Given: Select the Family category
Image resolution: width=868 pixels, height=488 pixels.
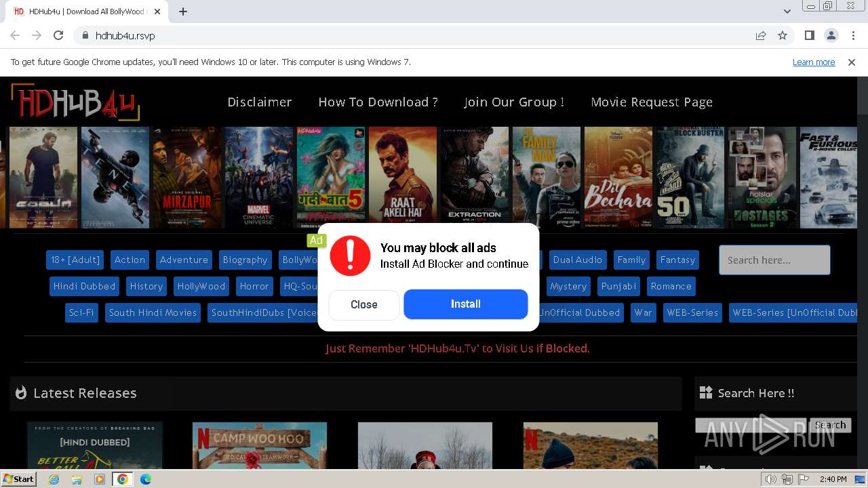Looking at the screenshot, I should 631,260.
